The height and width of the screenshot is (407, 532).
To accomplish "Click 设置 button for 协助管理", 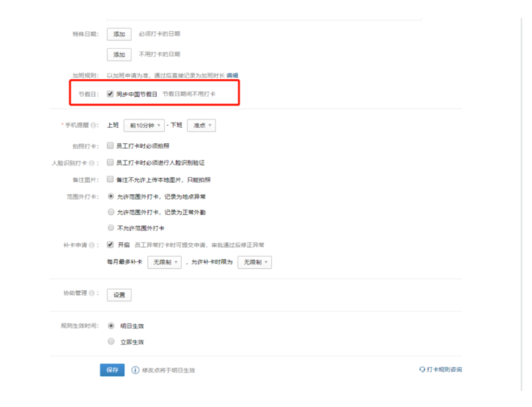I will pos(119,295).
